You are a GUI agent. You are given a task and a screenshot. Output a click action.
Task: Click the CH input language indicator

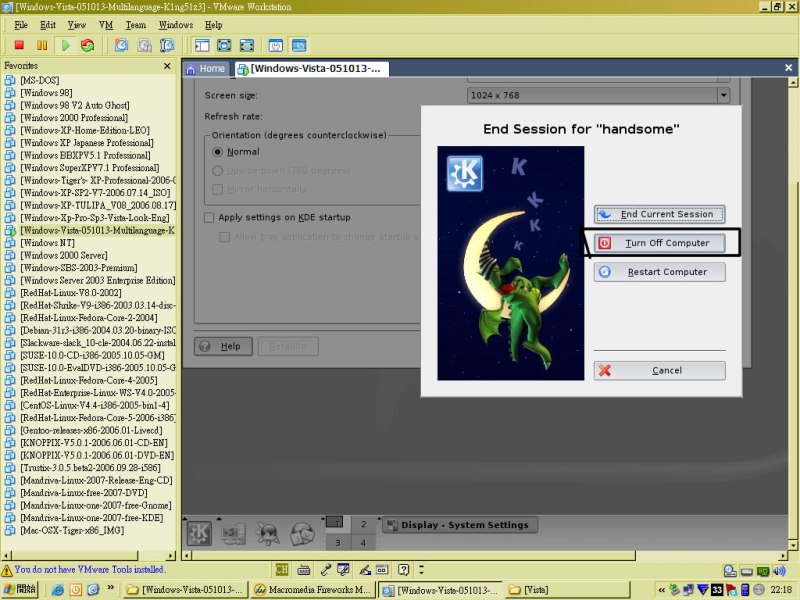click(x=281, y=569)
